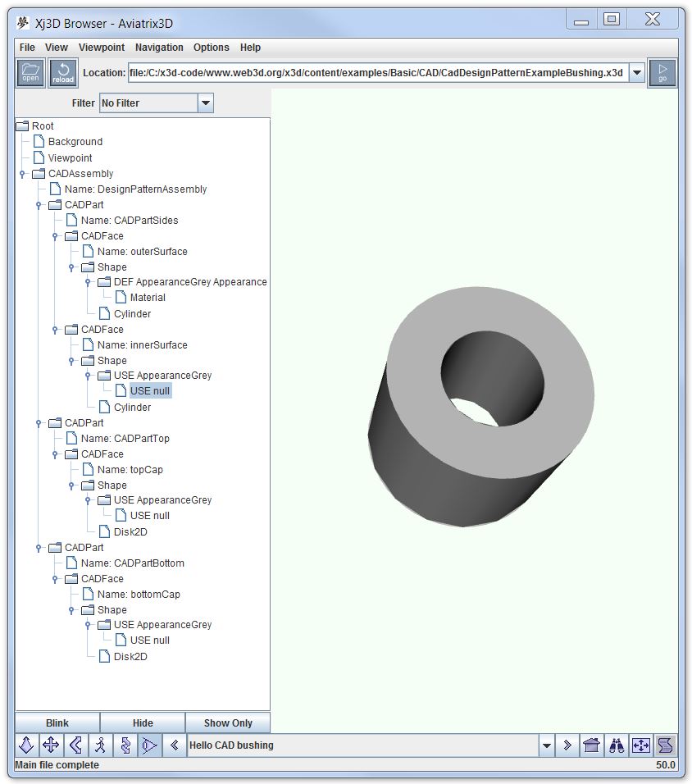Open the Filter dropdown
Image resolution: width=692 pixels, height=784 pixels.
(206, 103)
